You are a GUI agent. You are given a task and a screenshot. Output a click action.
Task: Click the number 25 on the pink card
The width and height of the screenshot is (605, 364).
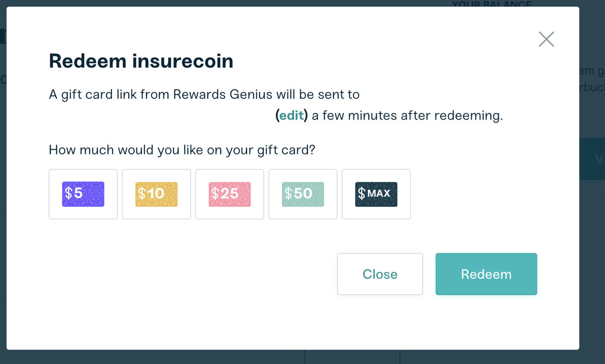229,193
